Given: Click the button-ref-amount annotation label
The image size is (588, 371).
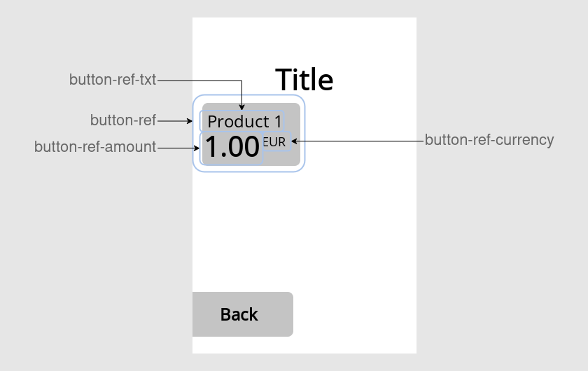Looking at the screenshot, I should pos(95,147).
